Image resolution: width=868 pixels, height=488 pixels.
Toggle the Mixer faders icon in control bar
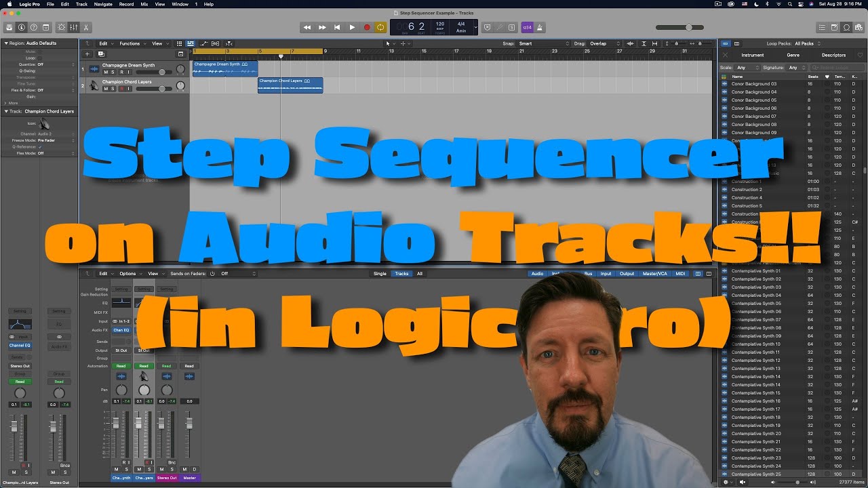point(74,28)
